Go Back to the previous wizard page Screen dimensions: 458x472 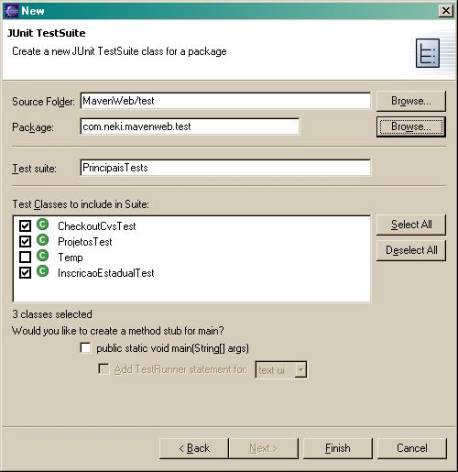pyautogui.click(x=194, y=448)
